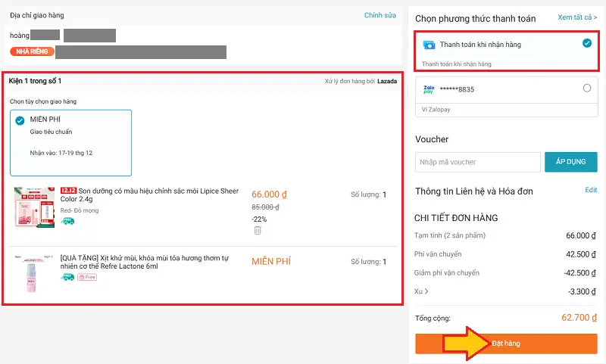Click 'Kiện 1 trong số 1' package header
The width and height of the screenshot is (606, 364).
[35, 81]
